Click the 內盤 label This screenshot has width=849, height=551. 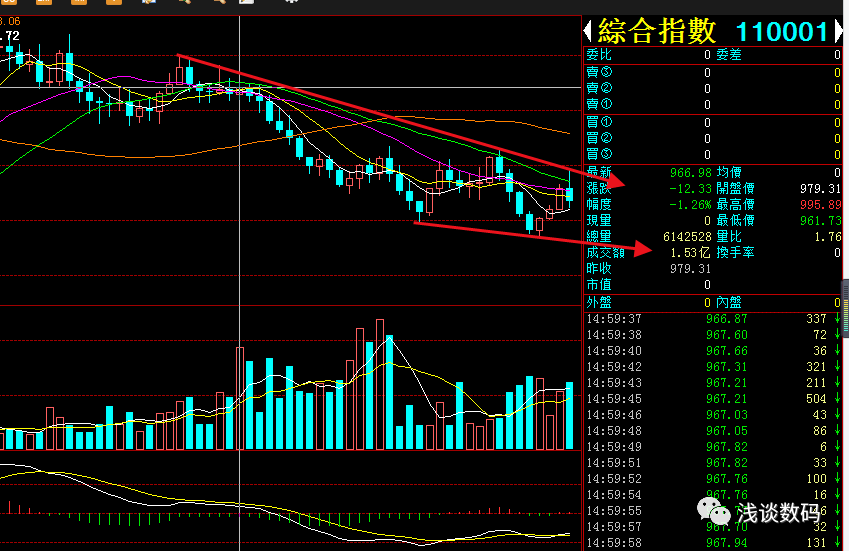coord(729,303)
